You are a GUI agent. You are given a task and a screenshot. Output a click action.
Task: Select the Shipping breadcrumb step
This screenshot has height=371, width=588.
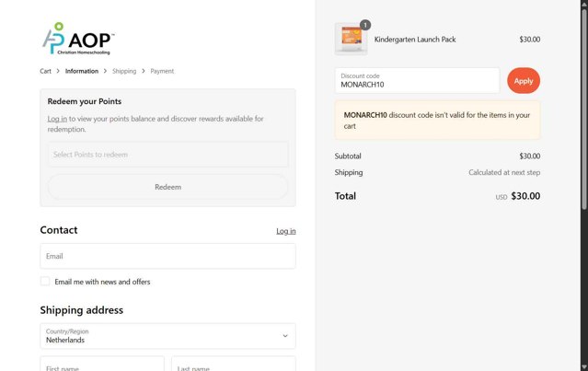(124, 71)
